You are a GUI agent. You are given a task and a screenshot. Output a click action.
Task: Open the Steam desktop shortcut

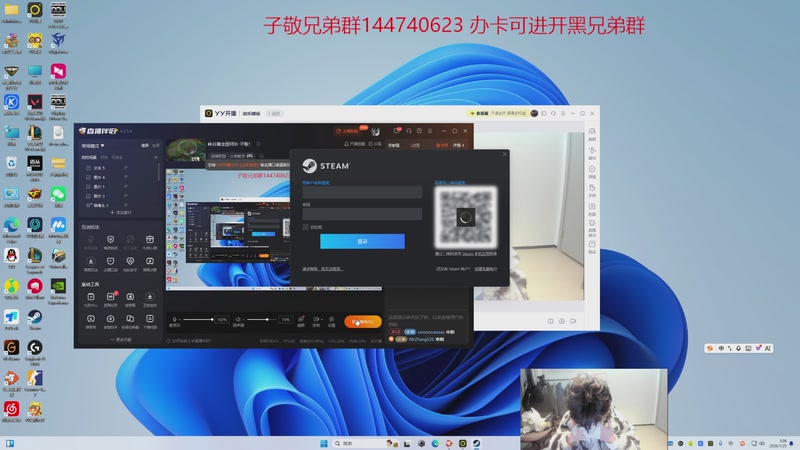point(35,317)
